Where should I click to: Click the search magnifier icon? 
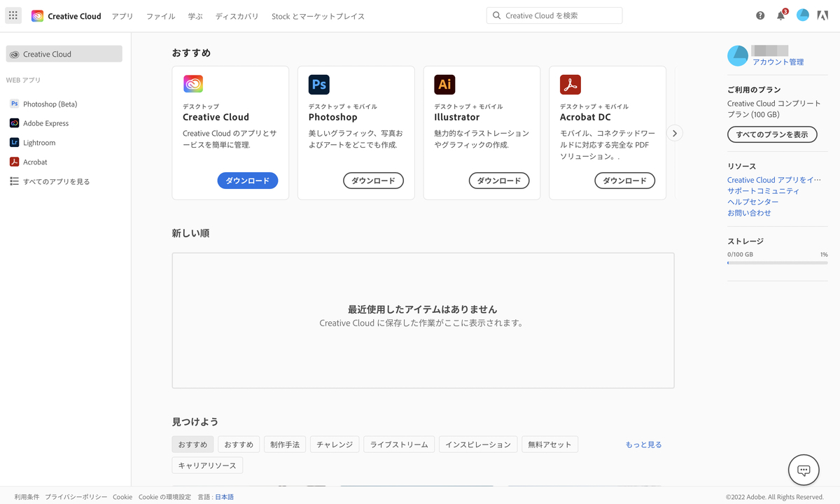(x=497, y=15)
